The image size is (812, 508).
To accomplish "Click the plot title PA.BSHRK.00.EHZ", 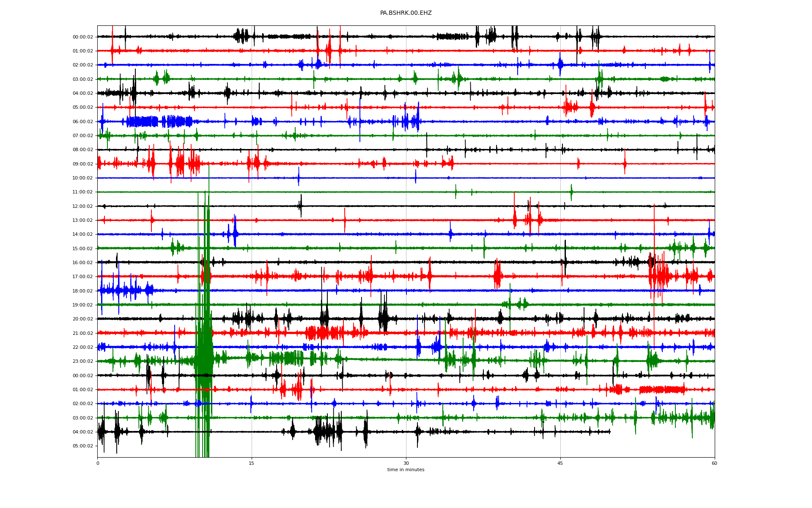I will pyautogui.click(x=406, y=13).
